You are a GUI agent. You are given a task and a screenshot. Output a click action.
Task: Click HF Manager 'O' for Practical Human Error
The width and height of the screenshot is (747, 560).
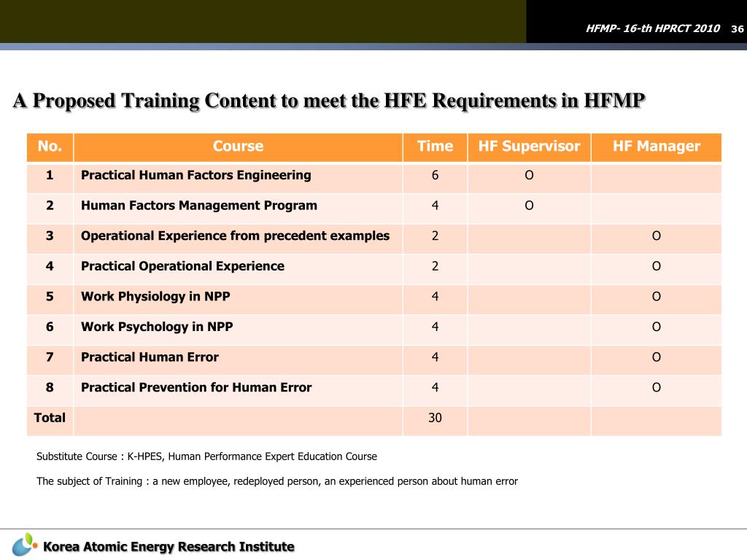[x=657, y=357]
